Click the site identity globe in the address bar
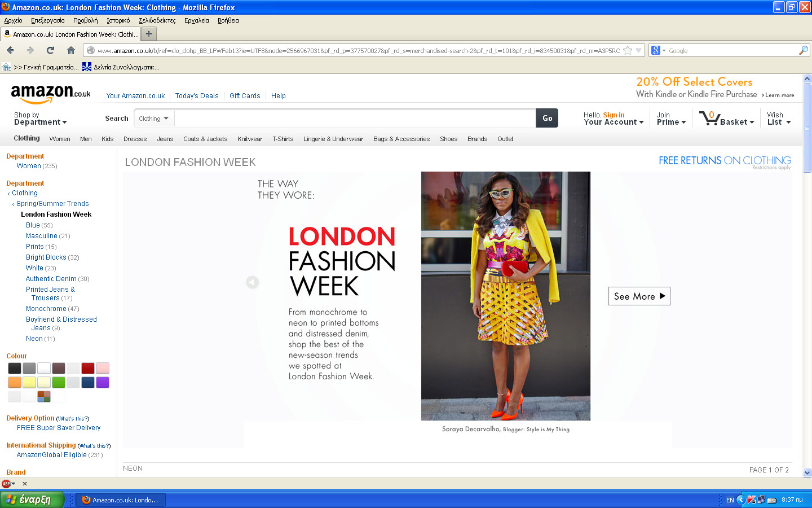The image size is (812, 508). (90, 51)
